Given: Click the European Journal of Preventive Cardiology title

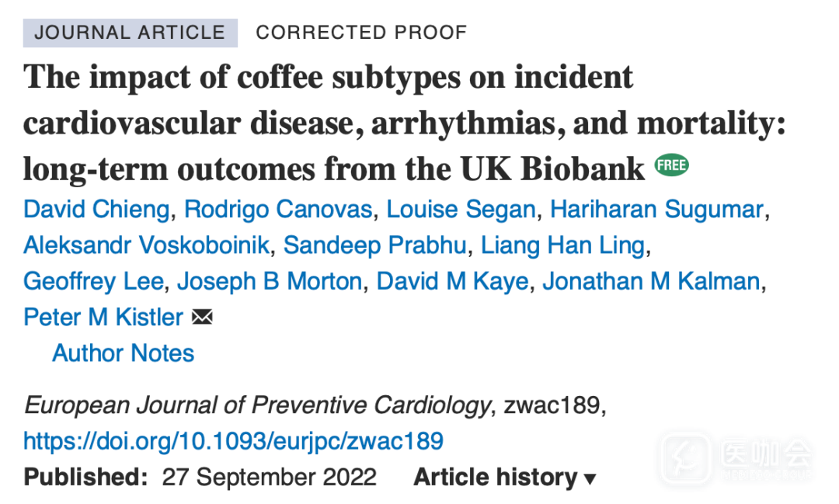Looking at the screenshot, I should [x=257, y=405].
